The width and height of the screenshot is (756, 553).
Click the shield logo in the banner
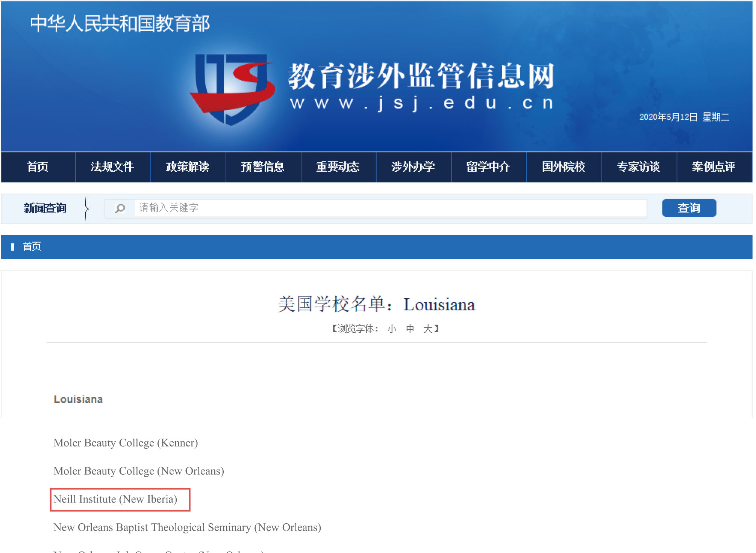tap(232, 89)
